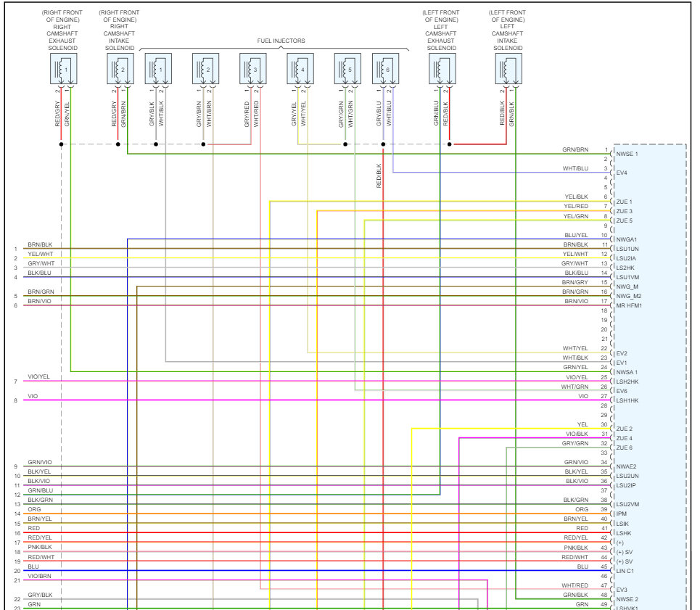
Task: Click fuel injector 1 coil symbol
Action: pyautogui.click(x=158, y=68)
